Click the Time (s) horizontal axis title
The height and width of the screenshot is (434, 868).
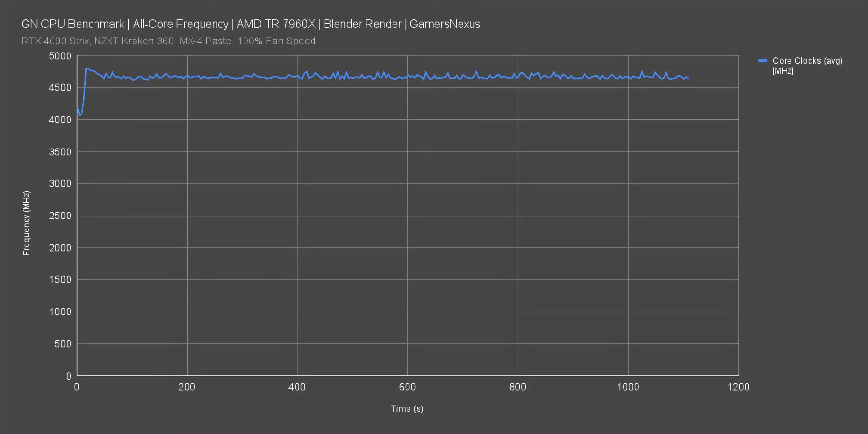tap(407, 408)
